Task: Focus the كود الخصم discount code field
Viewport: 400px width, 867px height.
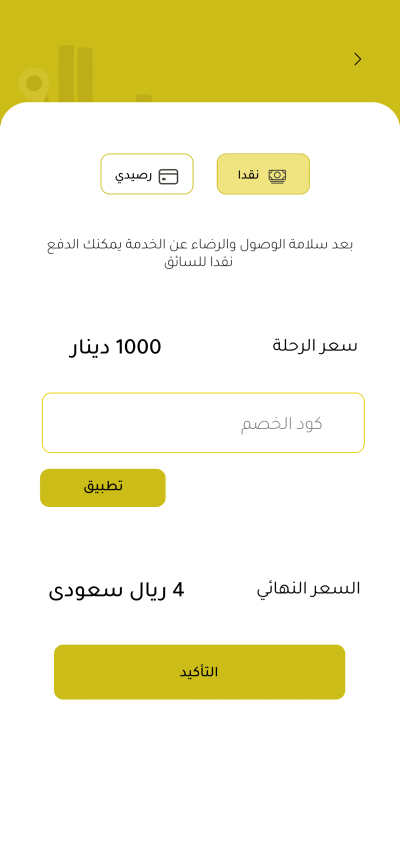Action: [x=203, y=422]
